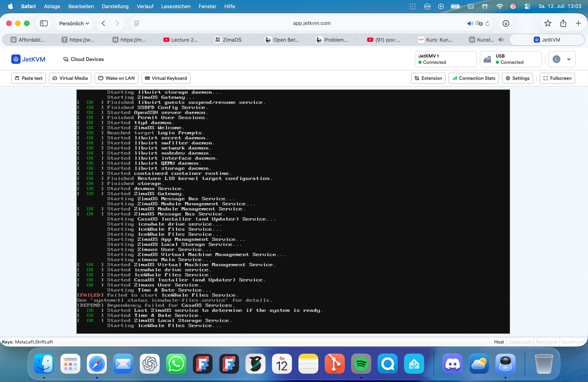Switch to the Open Bet... tab
The width and height of the screenshot is (588, 382).
(x=282, y=40)
